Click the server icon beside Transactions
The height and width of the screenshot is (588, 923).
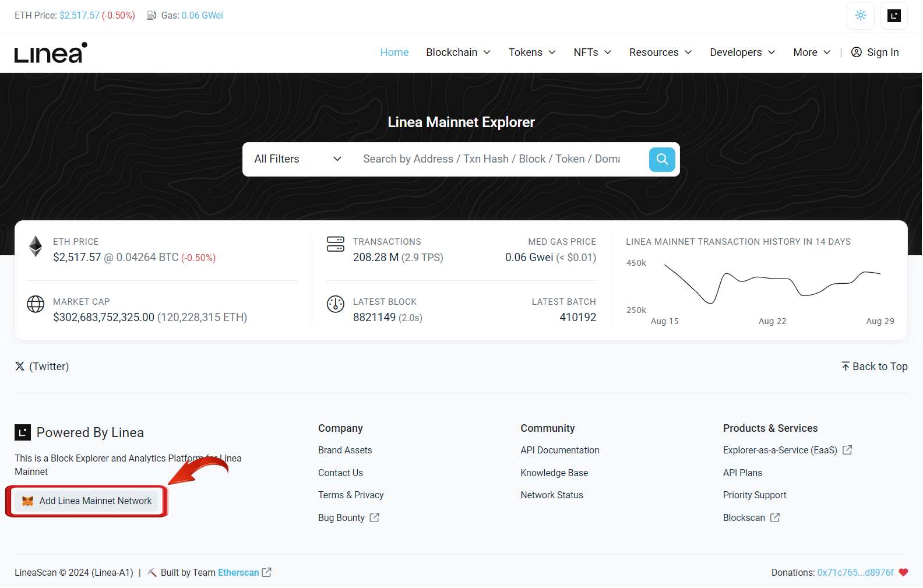[336, 244]
